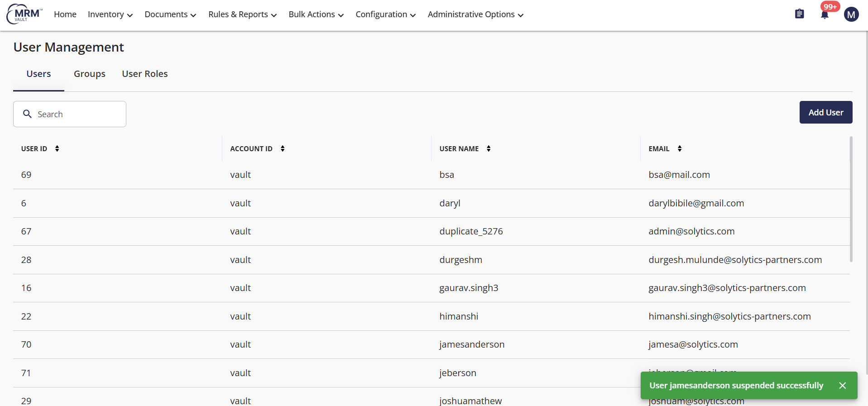
Task: Sort table by Email column
Action: 680,148
